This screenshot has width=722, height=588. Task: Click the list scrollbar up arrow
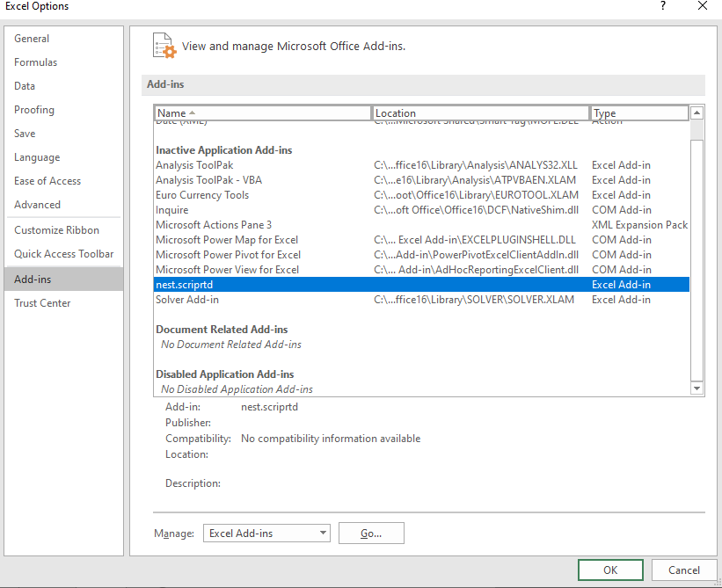point(697,113)
